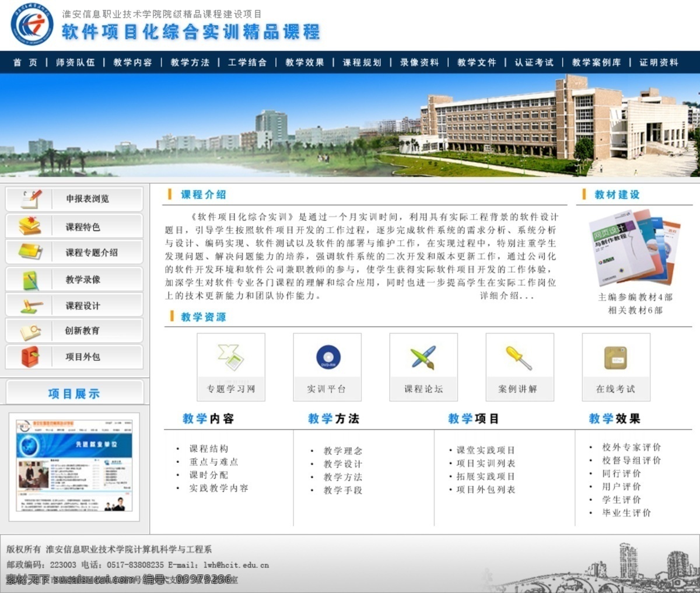Click 案例讲解 label
This screenshot has height=593, width=700.
518,389
